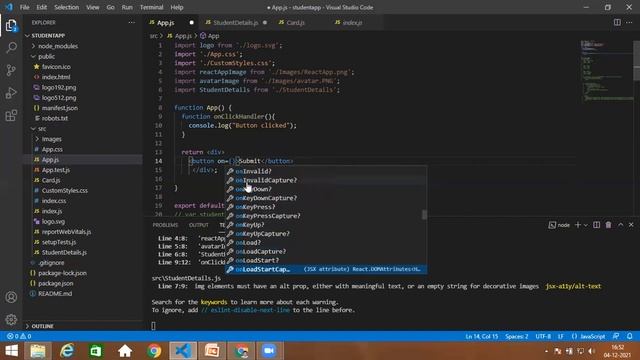Split the editor right

[617, 22]
